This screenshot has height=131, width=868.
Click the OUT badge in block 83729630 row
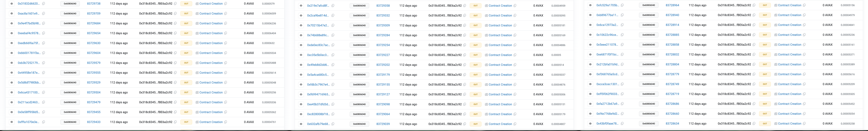click(186, 43)
